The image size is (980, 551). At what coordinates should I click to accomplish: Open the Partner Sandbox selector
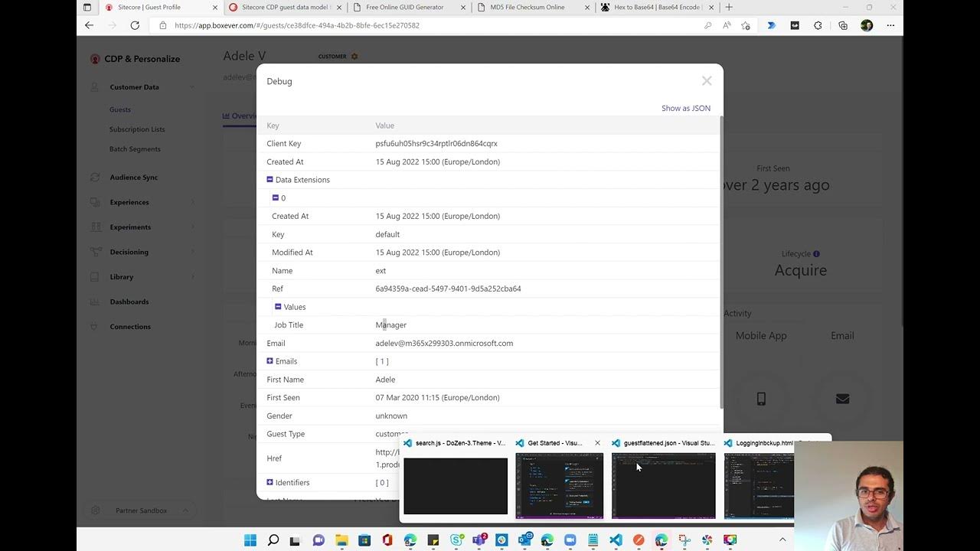(140, 510)
